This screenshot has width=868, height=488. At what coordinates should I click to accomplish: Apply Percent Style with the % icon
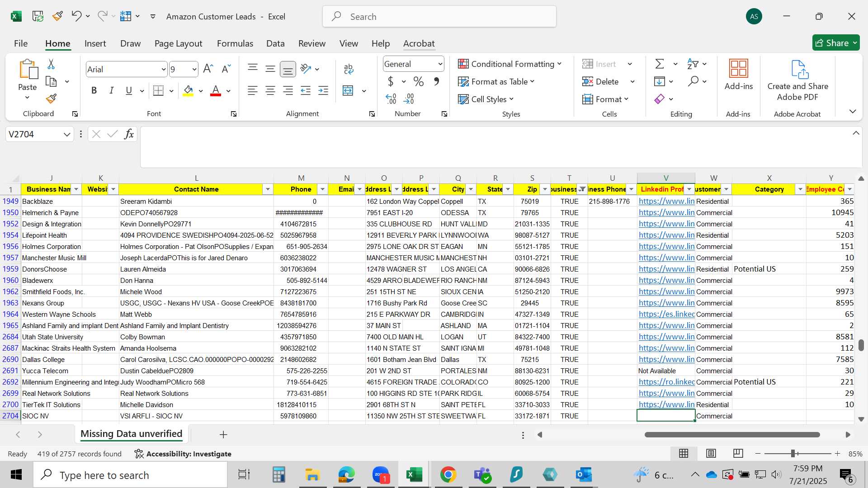click(419, 81)
